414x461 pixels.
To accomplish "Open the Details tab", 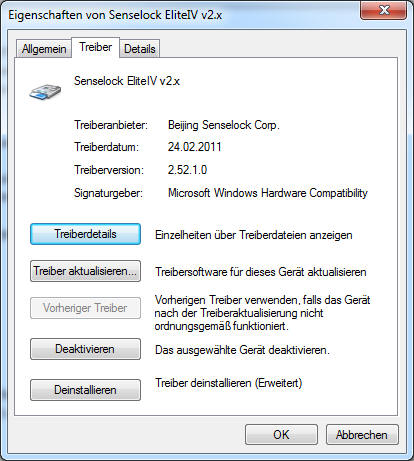I will coord(140,49).
